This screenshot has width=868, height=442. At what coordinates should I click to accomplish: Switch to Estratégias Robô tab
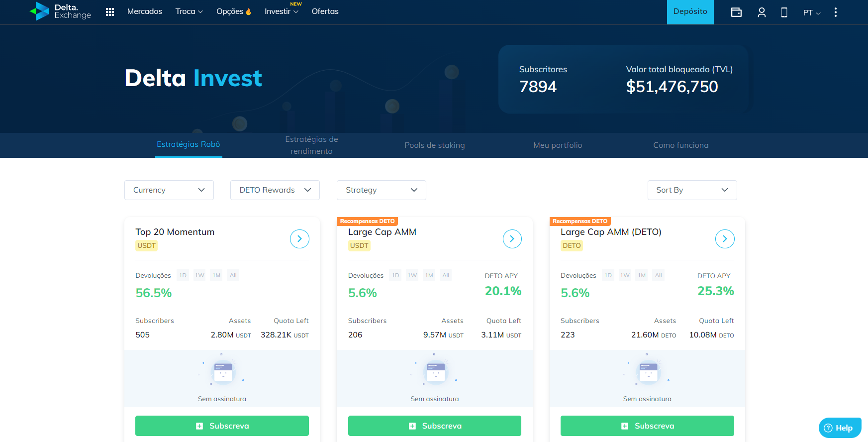[x=189, y=144]
